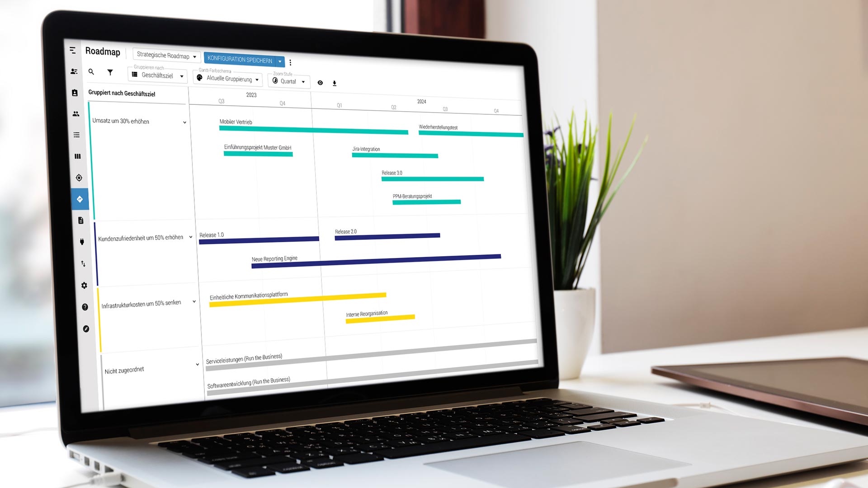Image resolution: width=868 pixels, height=488 pixels.
Task: Toggle the eye visibility icon in toolbar
Action: (x=321, y=82)
